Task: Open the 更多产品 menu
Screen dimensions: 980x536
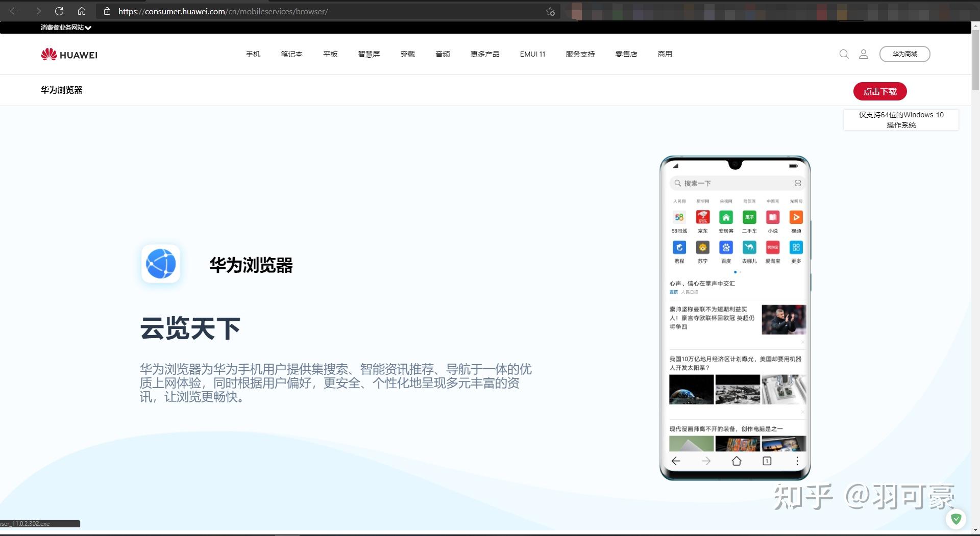Action: pos(485,54)
